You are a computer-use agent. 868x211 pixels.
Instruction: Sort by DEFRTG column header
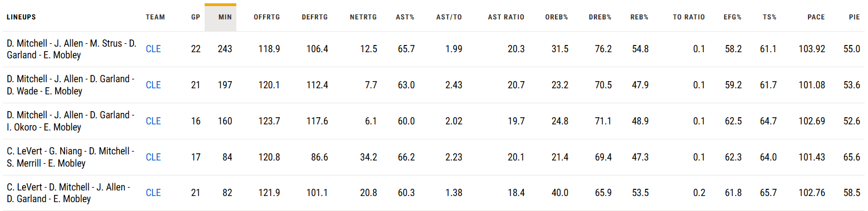click(x=315, y=17)
